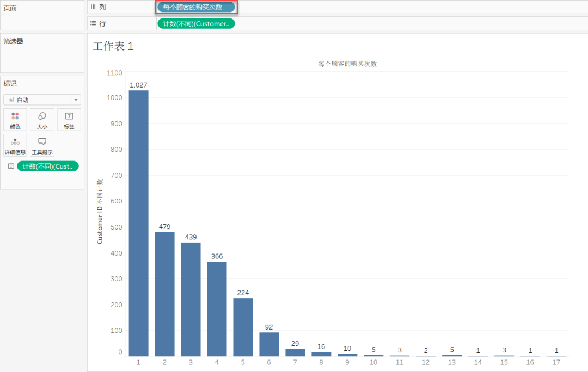Select the bar labeled 479
The height and width of the screenshot is (372, 588).
pos(164,294)
